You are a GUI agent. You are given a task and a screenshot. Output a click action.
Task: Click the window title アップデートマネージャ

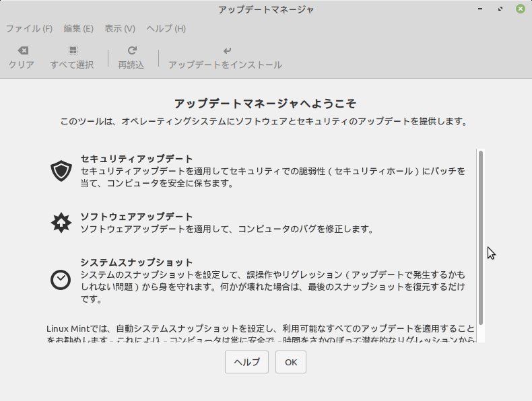pos(266,9)
